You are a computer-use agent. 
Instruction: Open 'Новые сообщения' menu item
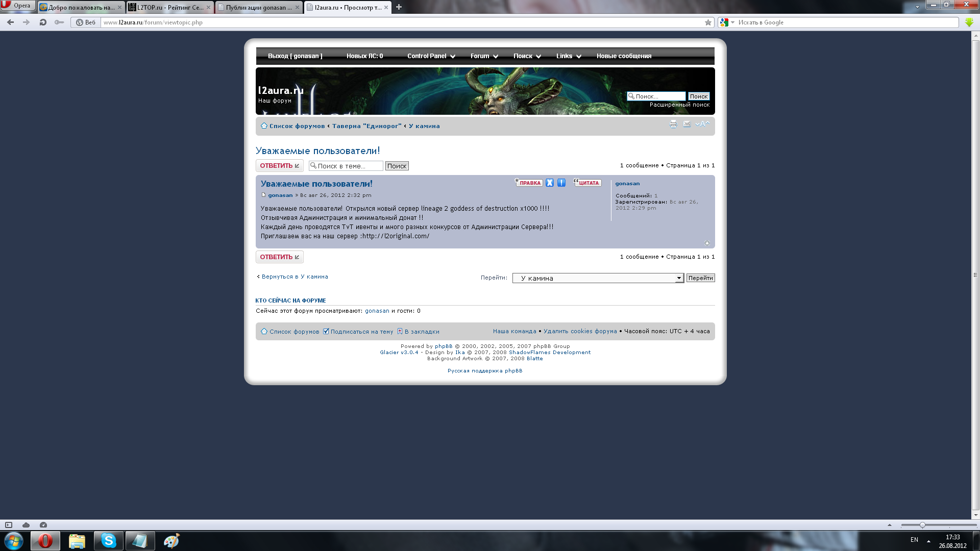pyautogui.click(x=624, y=56)
